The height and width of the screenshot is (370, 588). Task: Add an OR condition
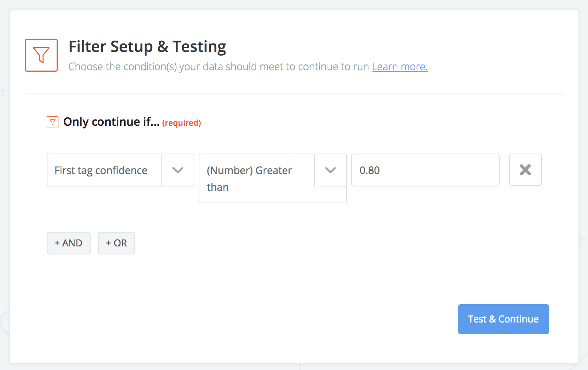117,243
